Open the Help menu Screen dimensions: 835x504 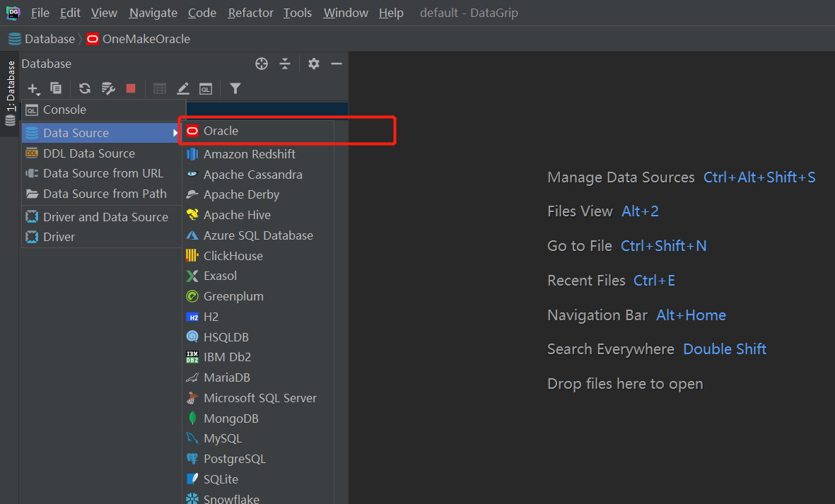point(391,13)
